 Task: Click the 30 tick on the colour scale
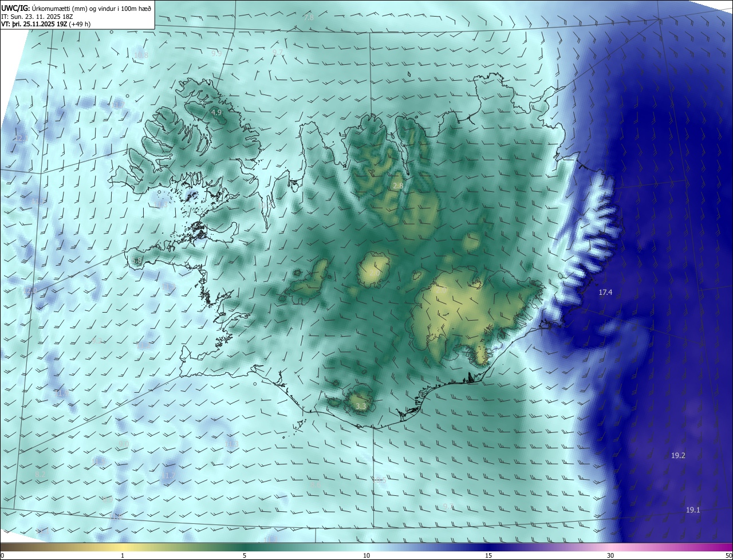pos(610,556)
